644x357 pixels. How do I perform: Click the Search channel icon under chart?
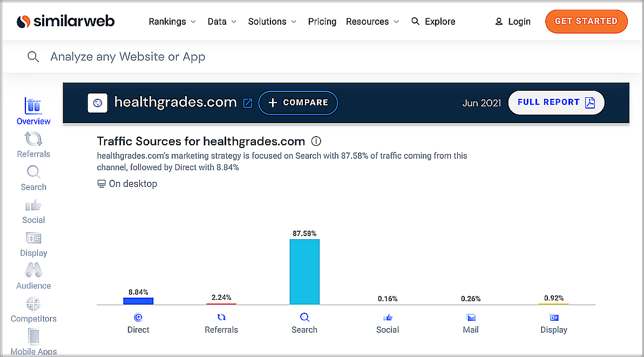304,317
